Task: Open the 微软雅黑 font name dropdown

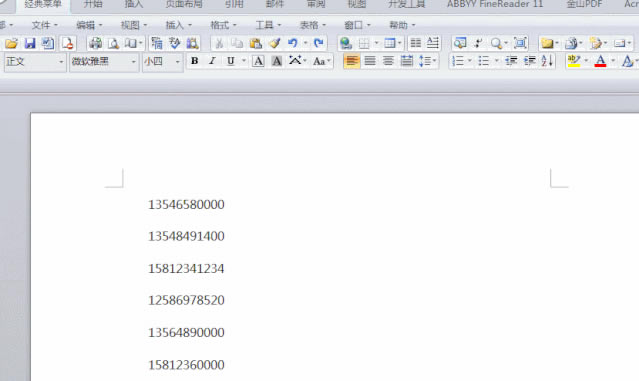Action: click(x=104, y=62)
